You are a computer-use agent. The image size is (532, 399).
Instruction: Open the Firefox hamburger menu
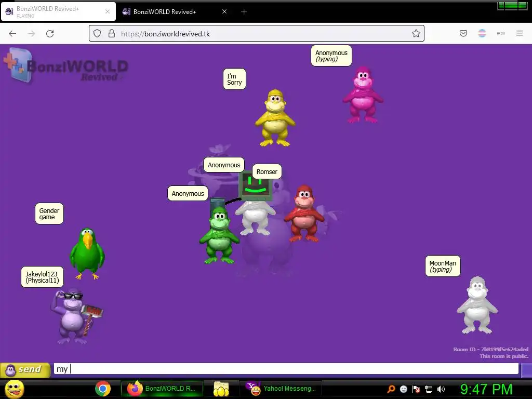pyautogui.click(x=520, y=33)
